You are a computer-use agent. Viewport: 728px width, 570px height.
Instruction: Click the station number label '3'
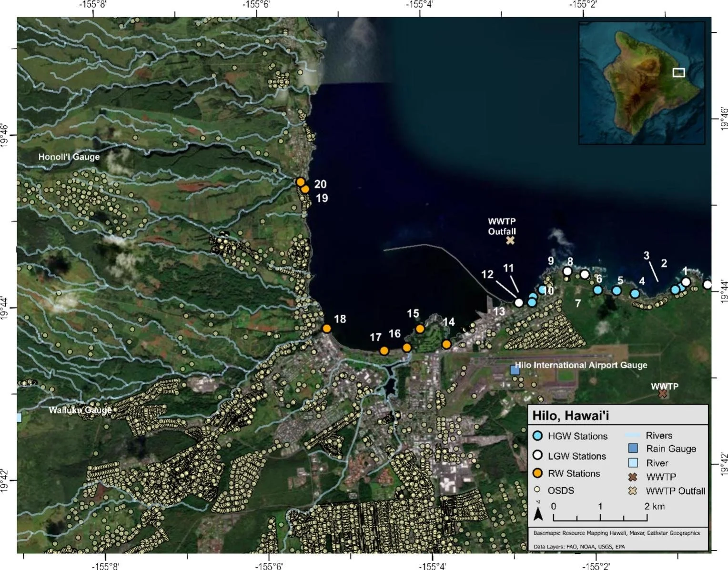click(x=647, y=255)
